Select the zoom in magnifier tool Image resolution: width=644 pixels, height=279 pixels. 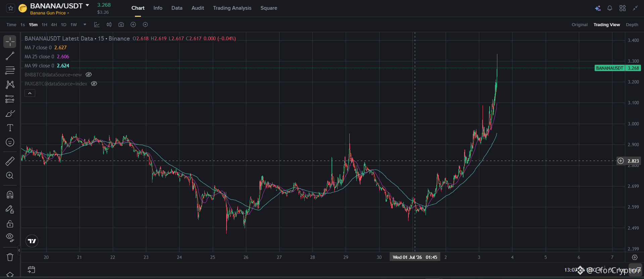tap(10, 175)
